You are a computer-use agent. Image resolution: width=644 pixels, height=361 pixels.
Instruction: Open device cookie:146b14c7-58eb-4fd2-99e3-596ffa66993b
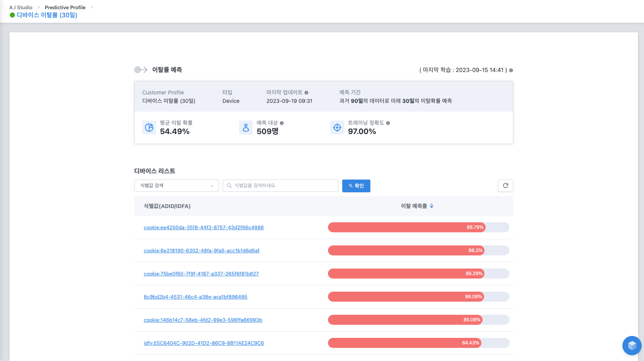point(203,320)
